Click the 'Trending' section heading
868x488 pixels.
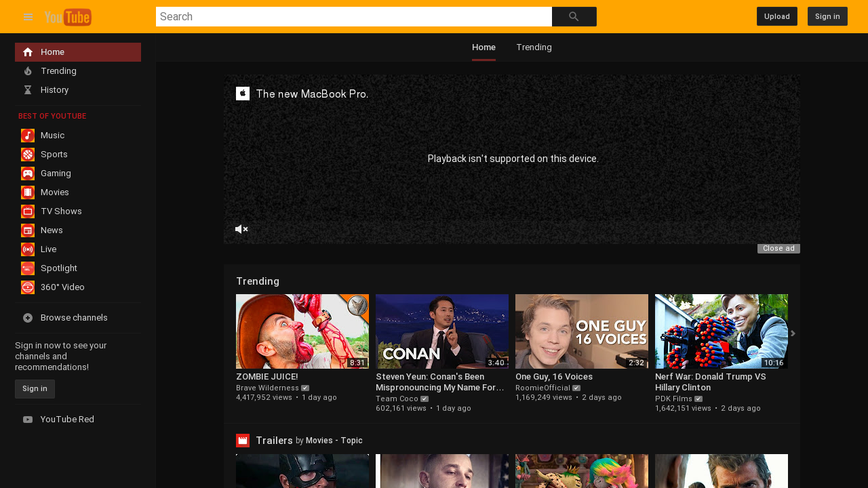click(258, 281)
